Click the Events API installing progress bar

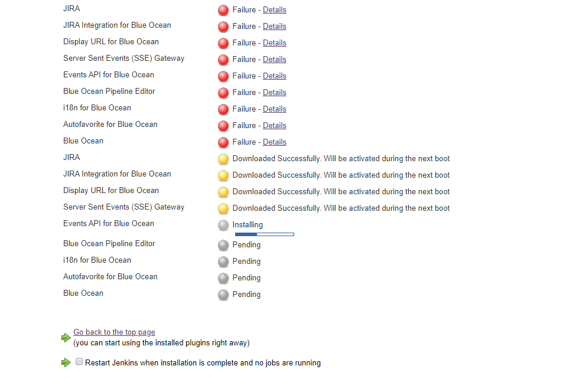point(264,234)
